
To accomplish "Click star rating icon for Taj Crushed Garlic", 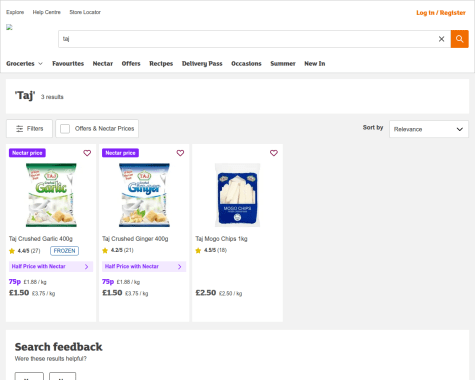I will [x=12, y=251].
